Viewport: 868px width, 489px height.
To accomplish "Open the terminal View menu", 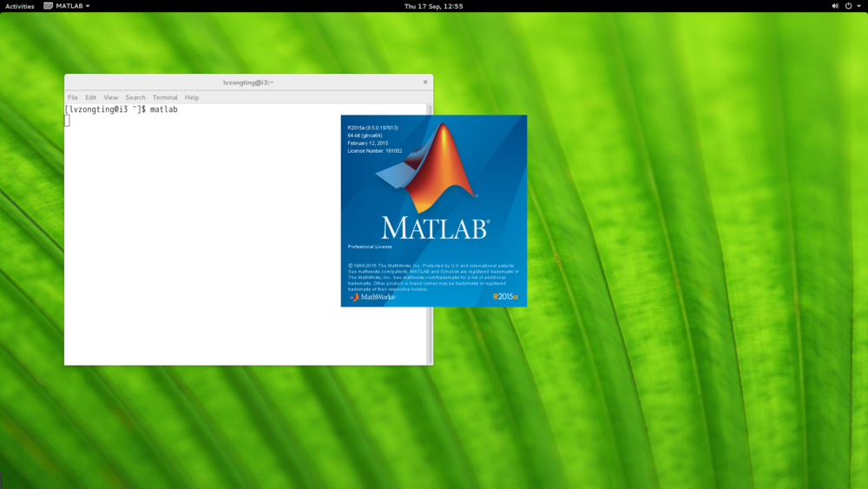I will (x=111, y=97).
